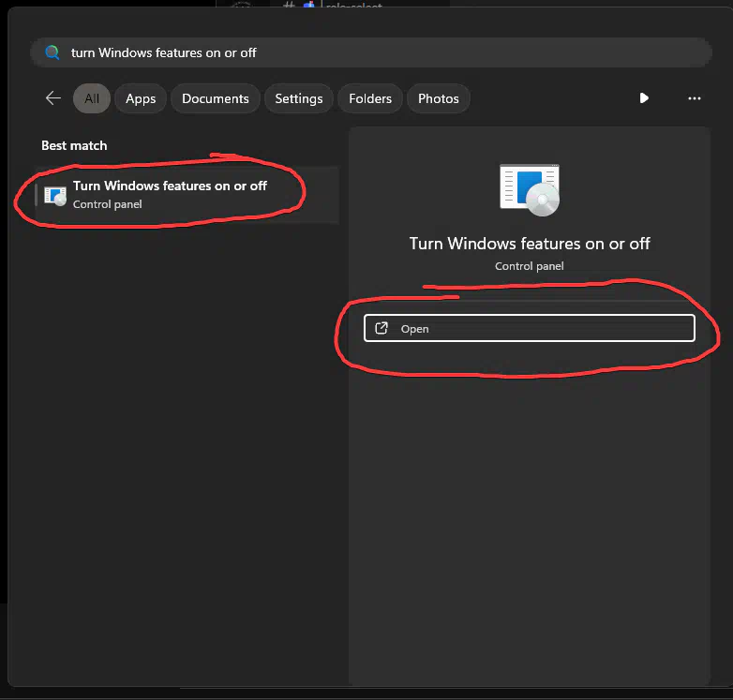The height and width of the screenshot is (700, 733).
Task: Click the small Windows features icon in results
Action: pos(55,196)
